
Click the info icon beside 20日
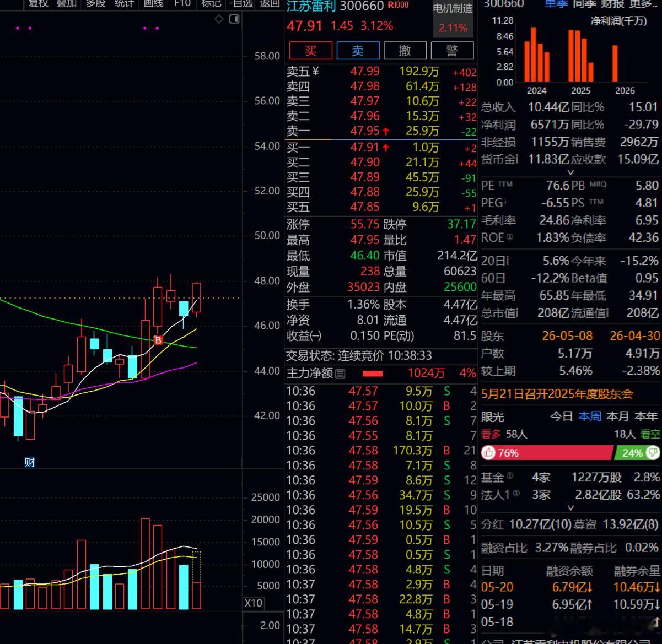[x=507, y=261]
